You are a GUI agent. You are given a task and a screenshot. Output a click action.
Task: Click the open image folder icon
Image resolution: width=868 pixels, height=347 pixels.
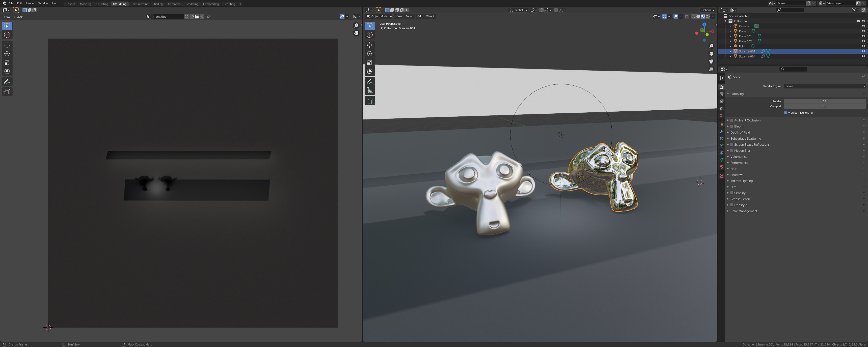coord(197,16)
